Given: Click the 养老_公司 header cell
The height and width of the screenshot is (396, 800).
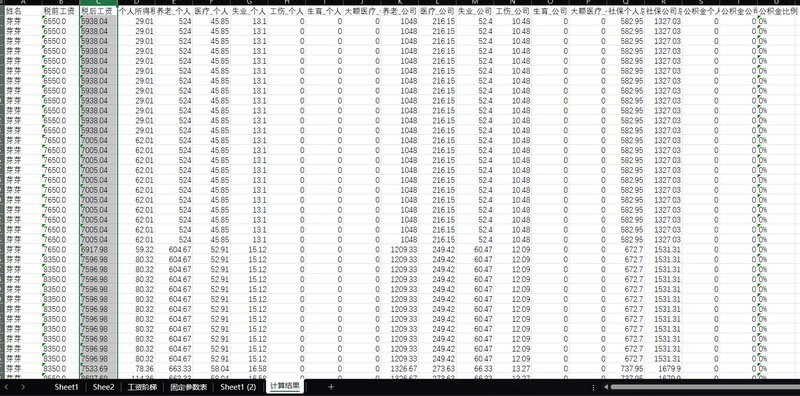Looking at the screenshot, I should pos(399,11).
